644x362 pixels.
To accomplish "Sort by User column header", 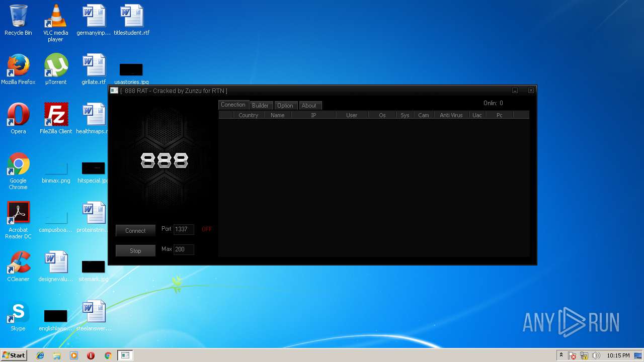I will pyautogui.click(x=352, y=115).
